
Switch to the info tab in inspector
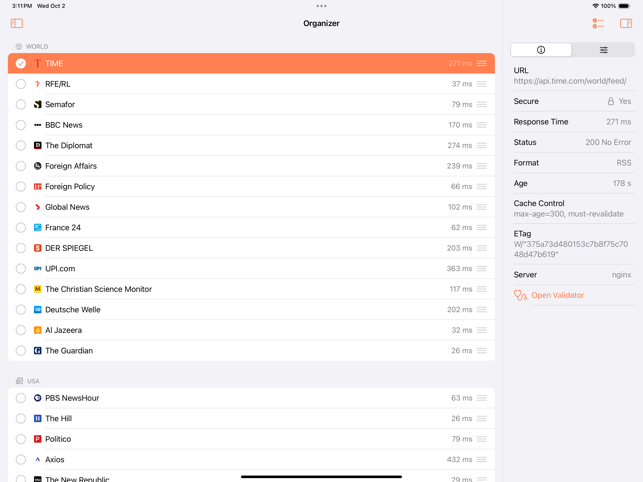(x=541, y=50)
